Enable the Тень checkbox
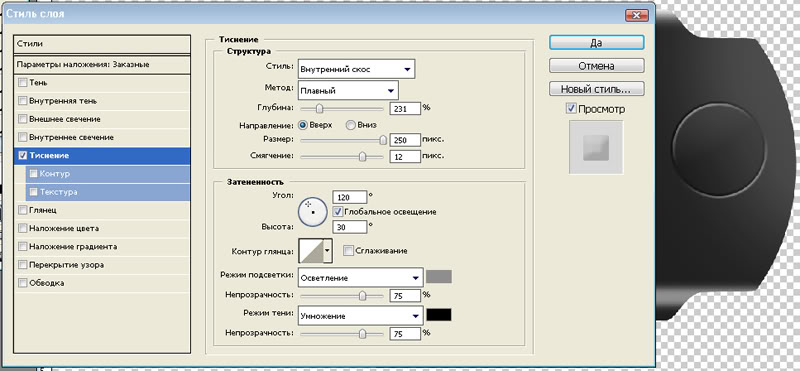The height and width of the screenshot is (371, 800). (x=22, y=83)
